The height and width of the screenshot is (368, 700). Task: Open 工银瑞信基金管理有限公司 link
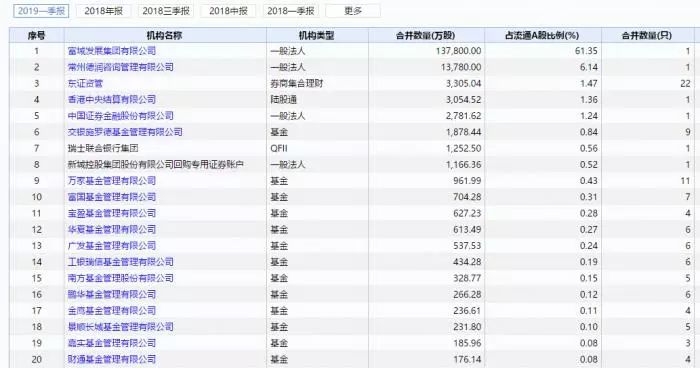click(x=121, y=262)
